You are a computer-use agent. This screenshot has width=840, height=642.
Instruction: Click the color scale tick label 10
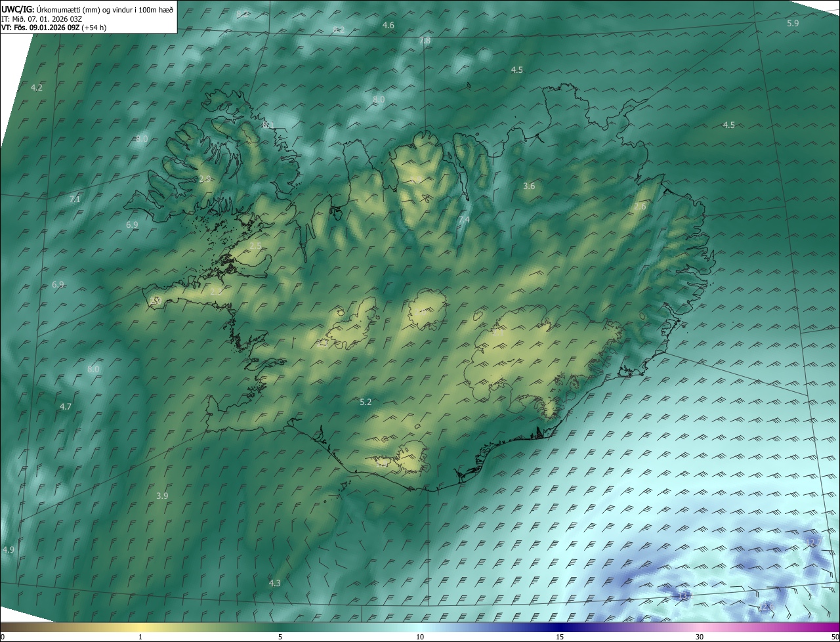pyautogui.click(x=420, y=637)
